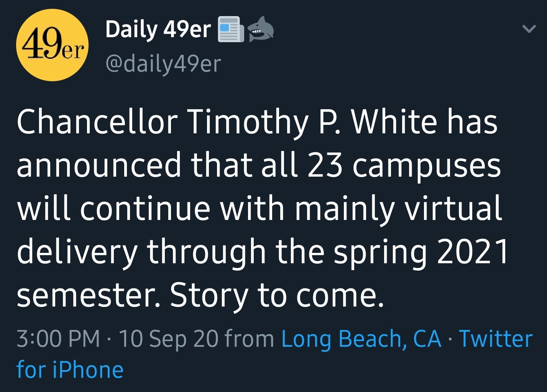
Task: Click the sentence "Story to come."
Action: coord(277,295)
